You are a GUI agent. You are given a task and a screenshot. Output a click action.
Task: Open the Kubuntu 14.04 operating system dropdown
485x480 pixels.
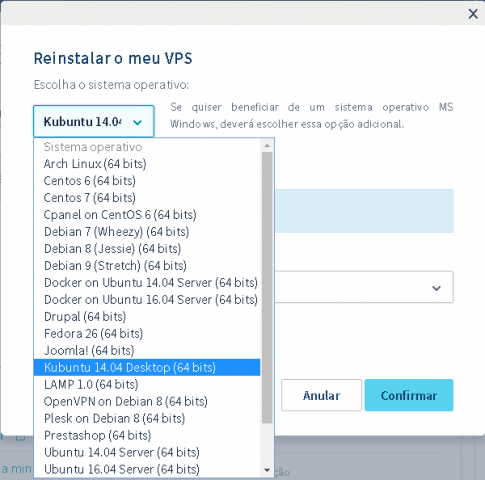point(94,121)
